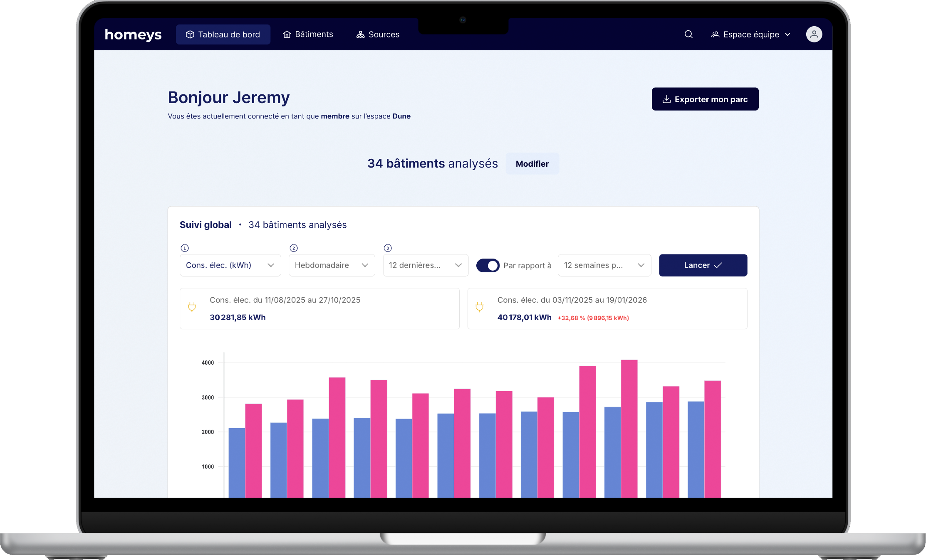Click step 3 circled number icon
The width and height of the screenshot is (926, 560).
388,248
